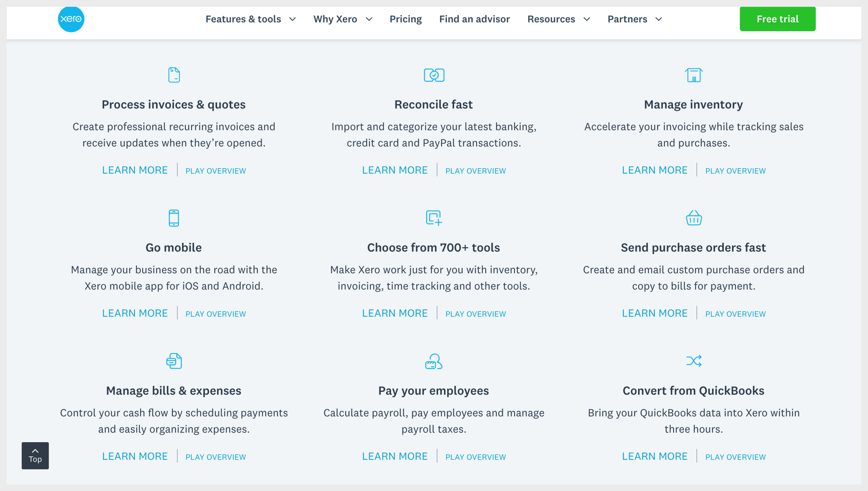This screenshot has width=868, height=491.
Task: Click the 'Manage inventory' heading
Action: (x=693, y=105)
